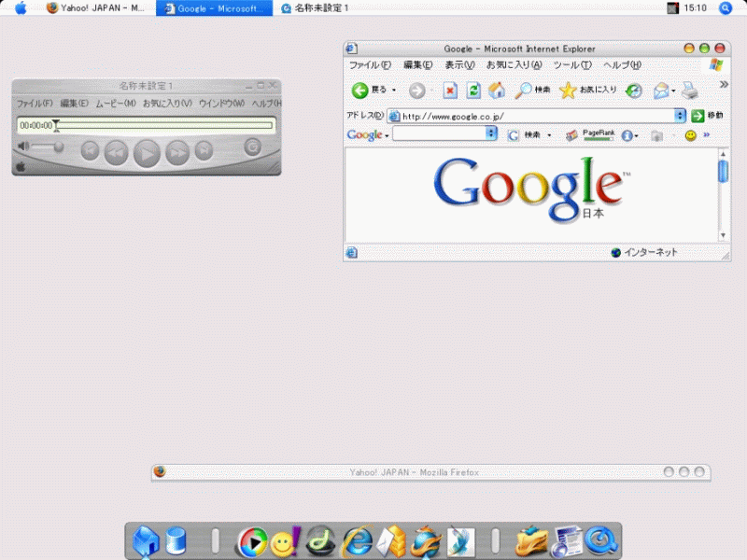The height and width of the screenshot is (560, 747).
Task: Open the magnifier Search pane in Internet Explorer
Action: coord(532,90)
